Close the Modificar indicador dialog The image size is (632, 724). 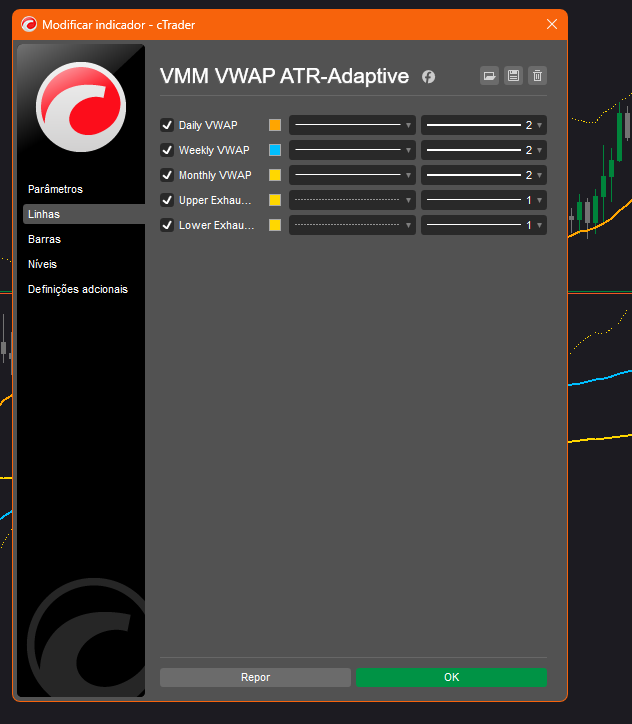coord(552,24)
